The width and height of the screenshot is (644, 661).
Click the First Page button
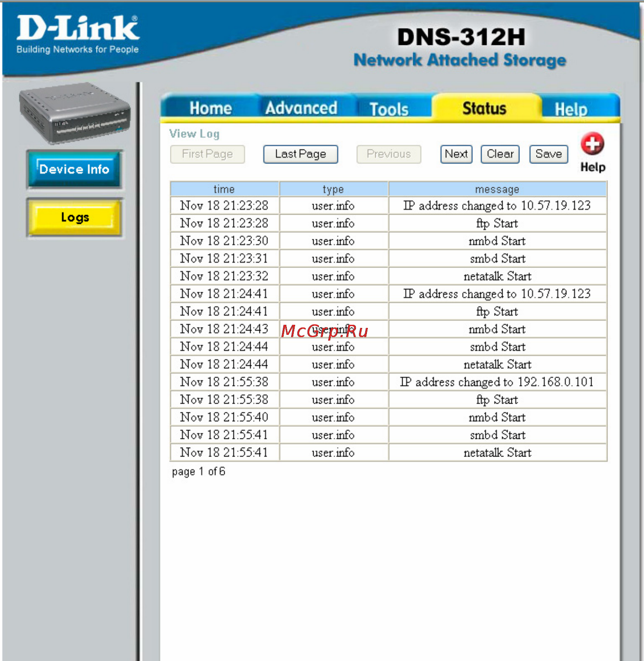point(207,154)
